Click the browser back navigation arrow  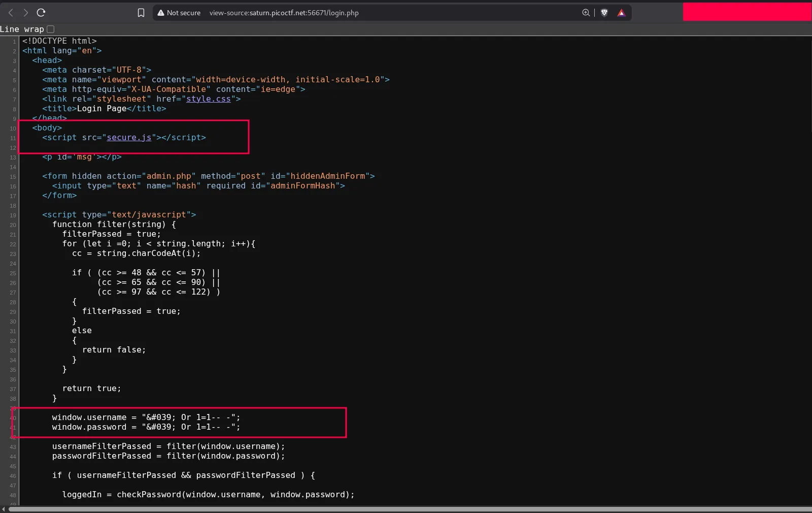(10, 13)
